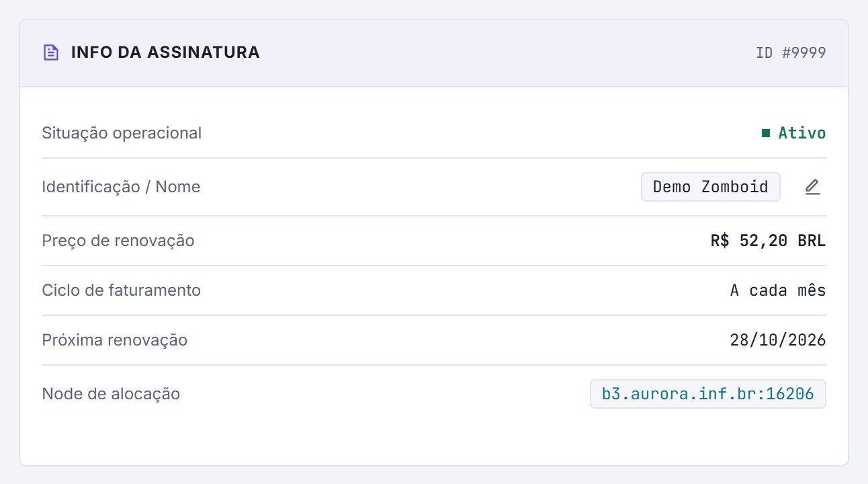Screen dimensions: 868x484
Task: Click the pencil edit icon beside Demo Zomboid
Action: pos(812,187)
